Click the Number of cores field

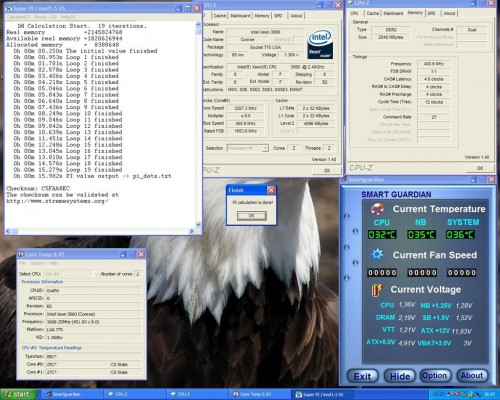pyautogui.click(x=137, y=274)
